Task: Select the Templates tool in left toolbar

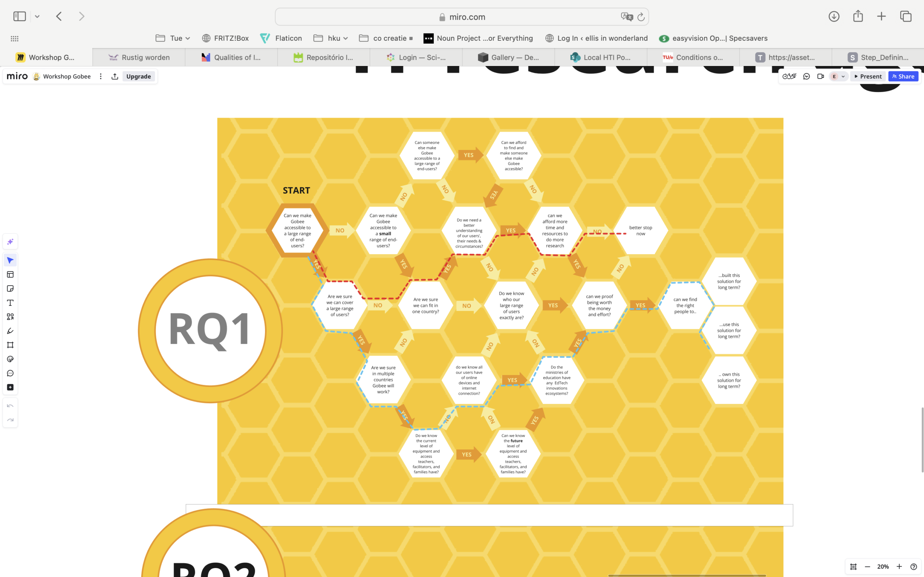Action: pyautogui.click(x=10, y=274)
